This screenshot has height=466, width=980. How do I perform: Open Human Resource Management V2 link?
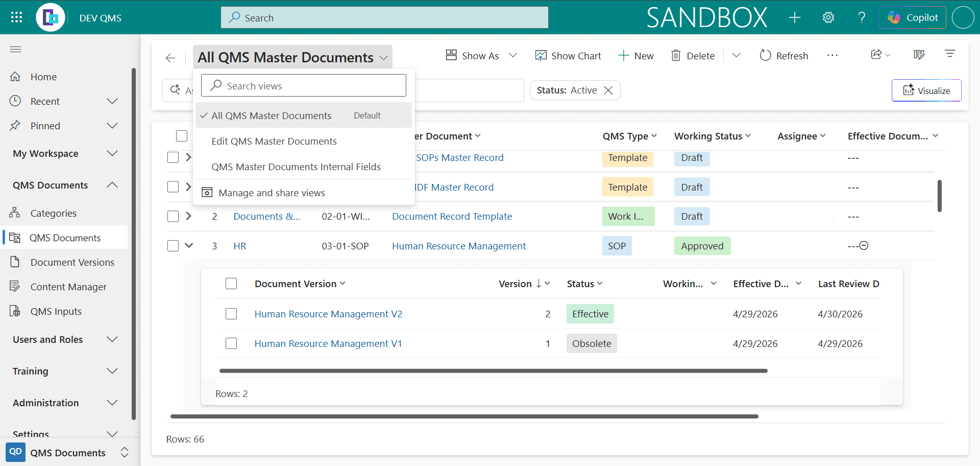[328, 314]
